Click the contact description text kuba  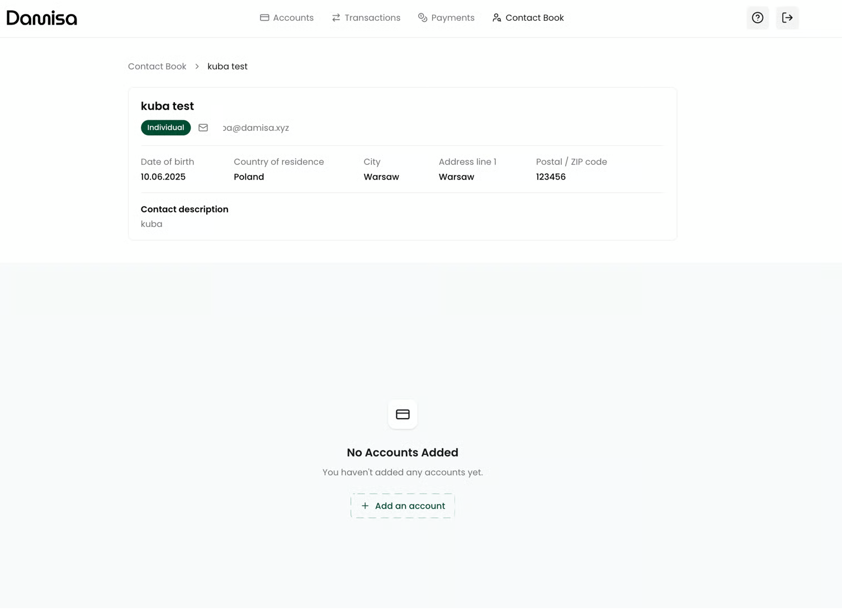(152, 224)
